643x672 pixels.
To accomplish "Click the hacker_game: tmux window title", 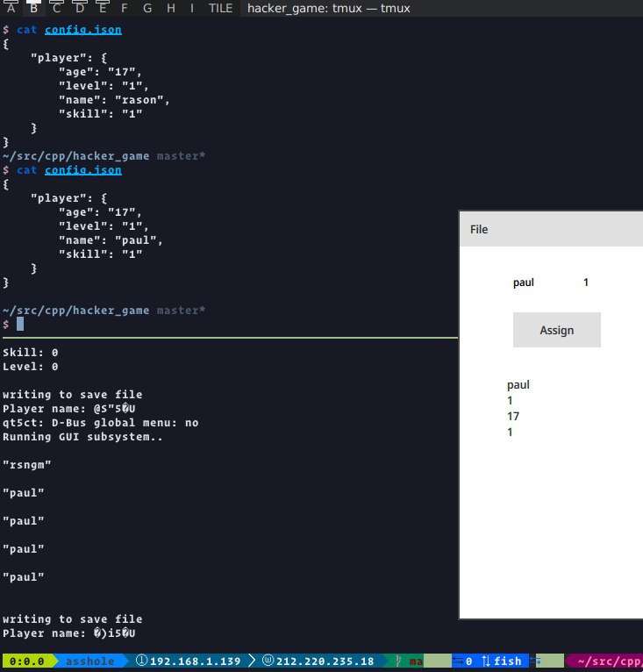I will (x=328, y=8).
